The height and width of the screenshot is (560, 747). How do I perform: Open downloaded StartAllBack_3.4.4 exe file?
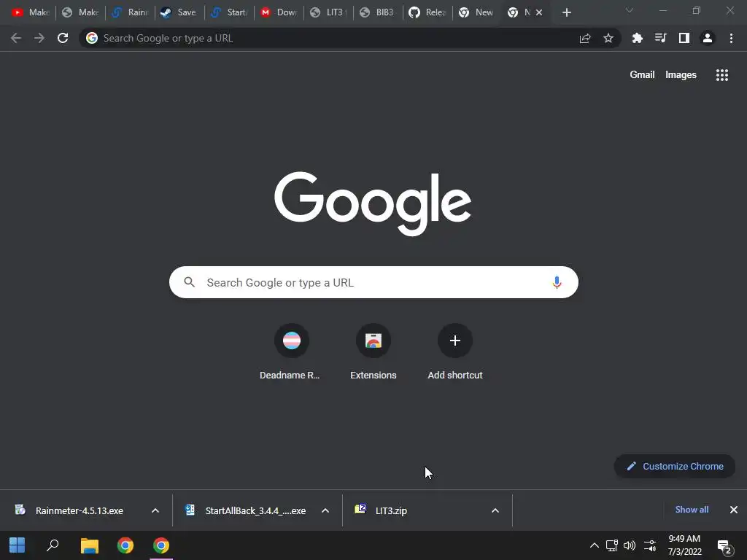click(245, 510)
